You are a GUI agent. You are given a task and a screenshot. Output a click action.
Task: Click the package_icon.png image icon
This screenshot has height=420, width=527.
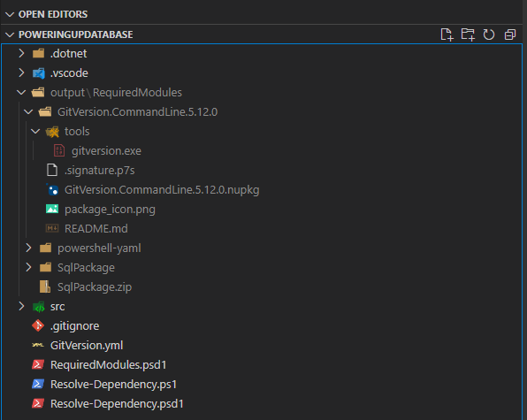click(52, 209)
